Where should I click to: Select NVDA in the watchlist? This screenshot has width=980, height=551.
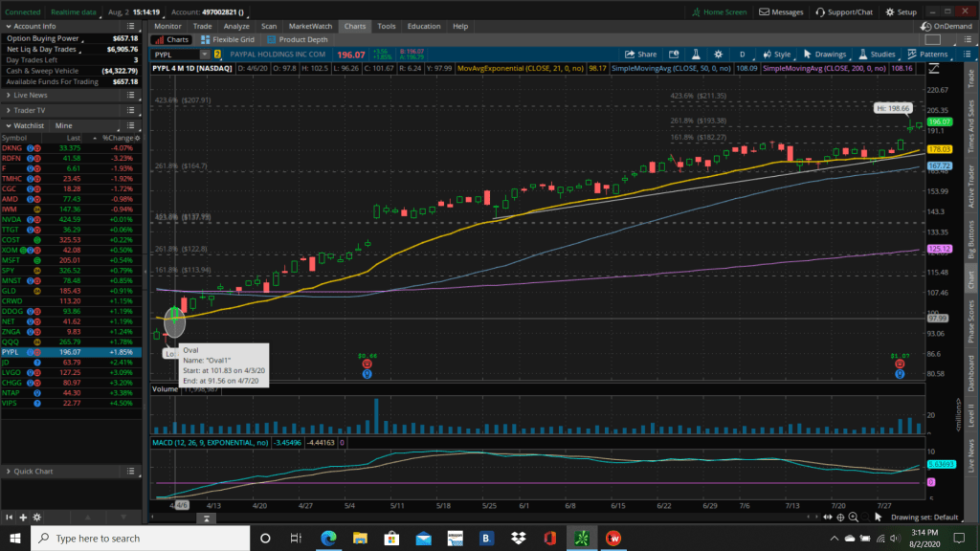12,219
